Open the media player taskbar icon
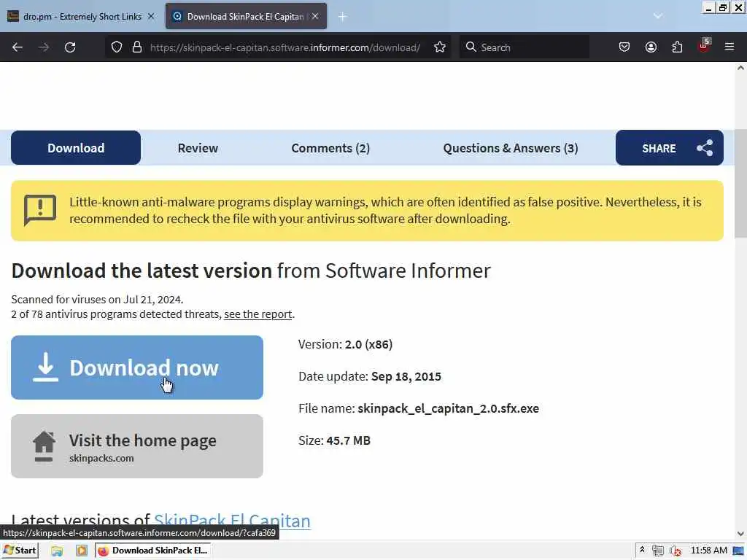The height and width of the screenshot is (560, 747). [82, 551]
